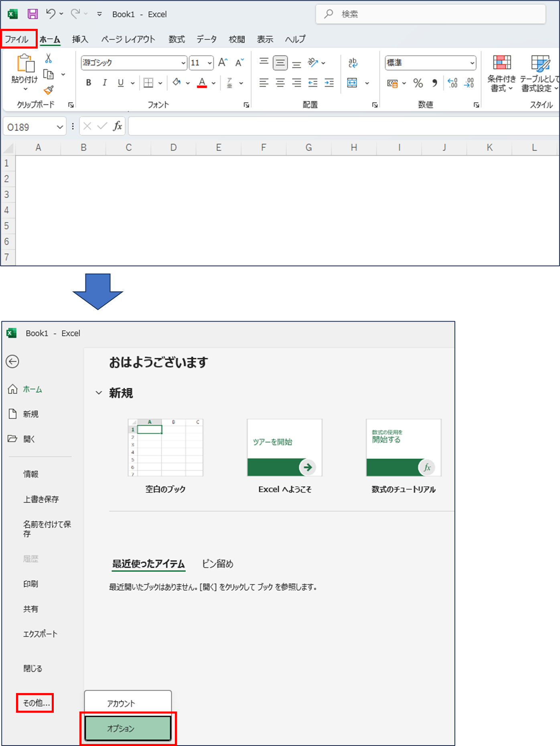The width and height of the screenshot is (560, 746).
Task: Click the Decrease Font Size icon
Action: coord(239,63)
